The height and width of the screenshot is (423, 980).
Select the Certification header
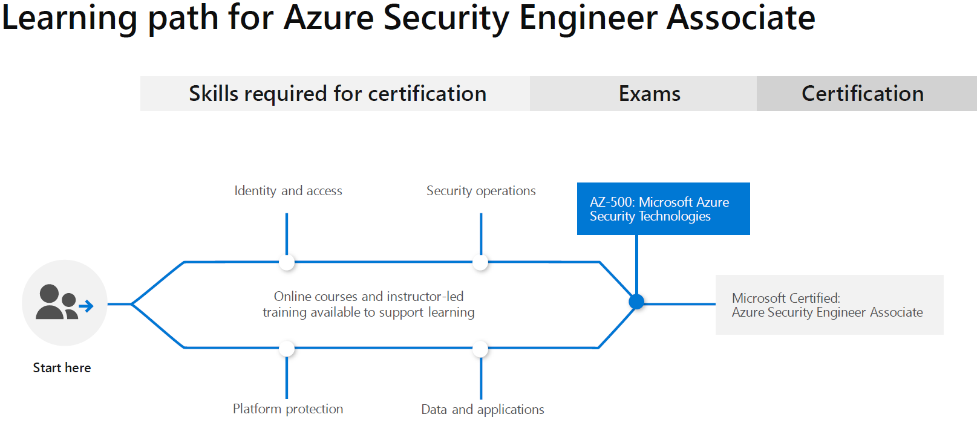coord(862,94)
